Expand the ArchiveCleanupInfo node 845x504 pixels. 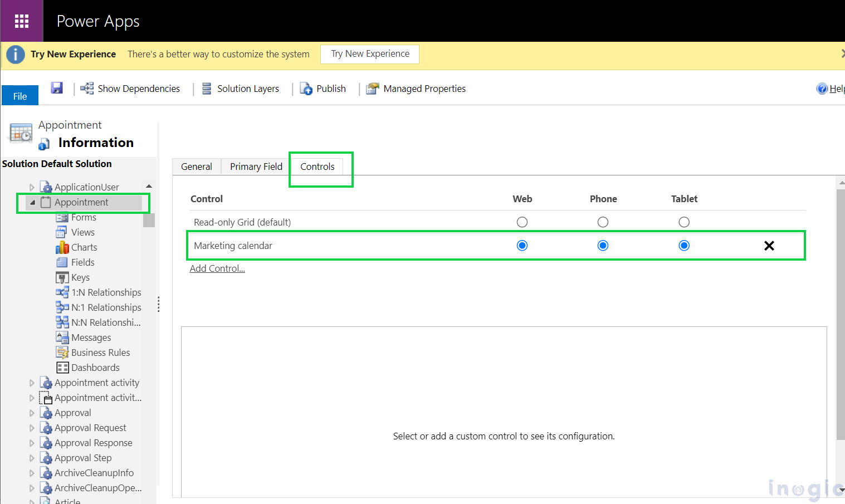click(x=32, y=473)
